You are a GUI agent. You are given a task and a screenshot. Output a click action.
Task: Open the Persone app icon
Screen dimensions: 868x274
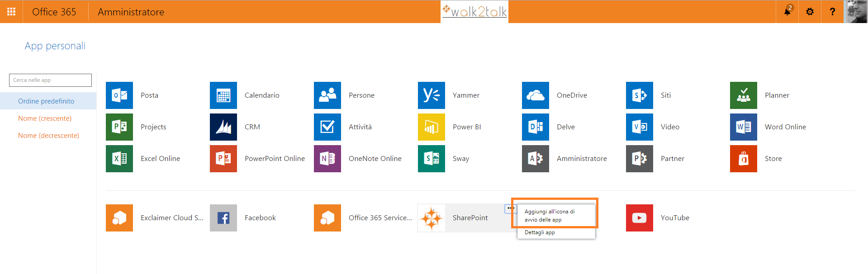click(327, 95)
